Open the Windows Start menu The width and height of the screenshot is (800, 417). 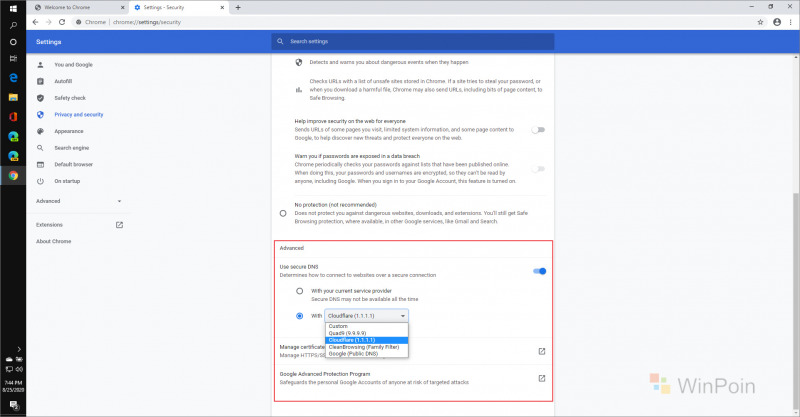click(x=13, y=8)
